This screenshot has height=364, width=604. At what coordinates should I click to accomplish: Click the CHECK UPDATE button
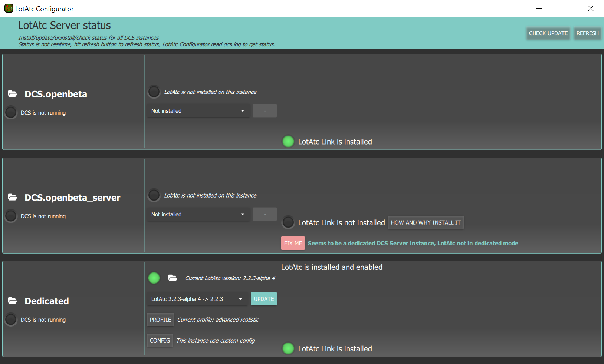[548, 33]
